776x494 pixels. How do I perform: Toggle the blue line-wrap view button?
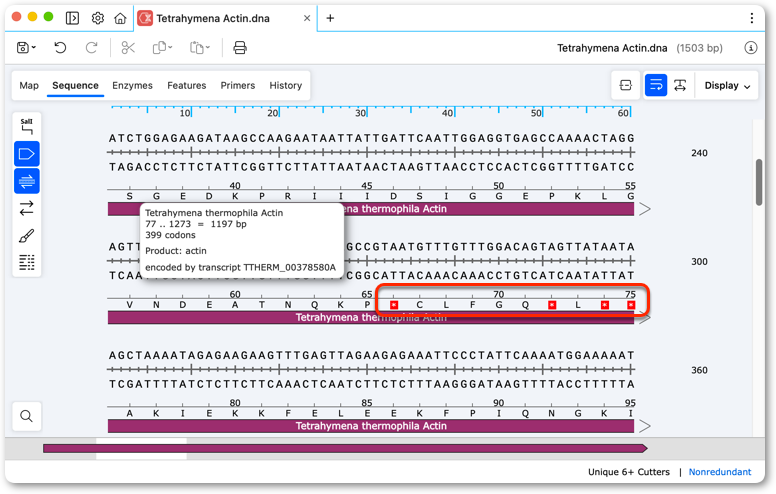coord(656,86)
